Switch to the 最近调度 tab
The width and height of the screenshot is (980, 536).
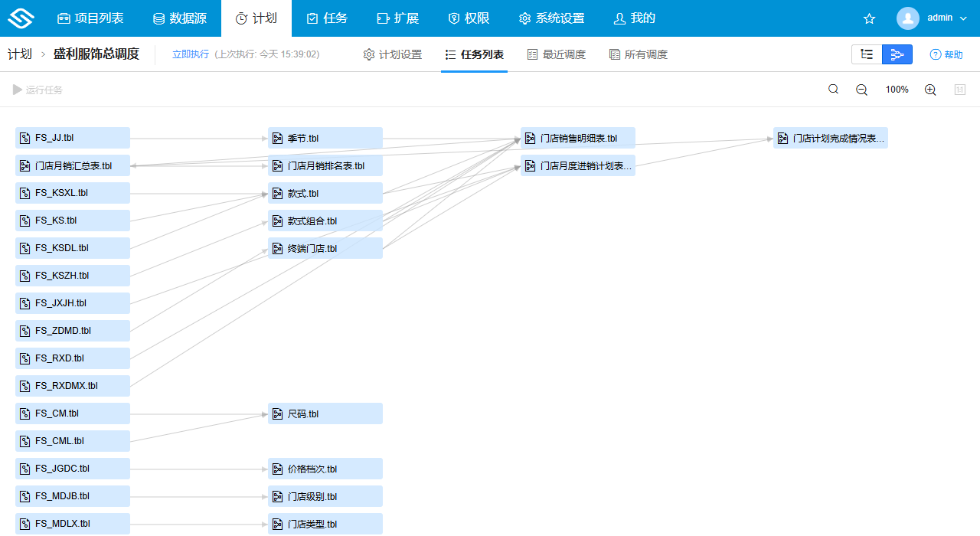(557, 54)
